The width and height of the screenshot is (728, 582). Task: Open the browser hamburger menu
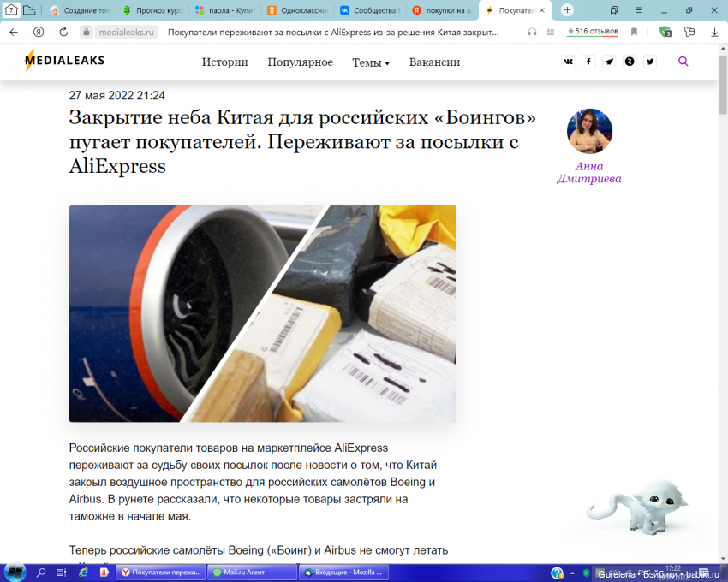click(638, 10)
